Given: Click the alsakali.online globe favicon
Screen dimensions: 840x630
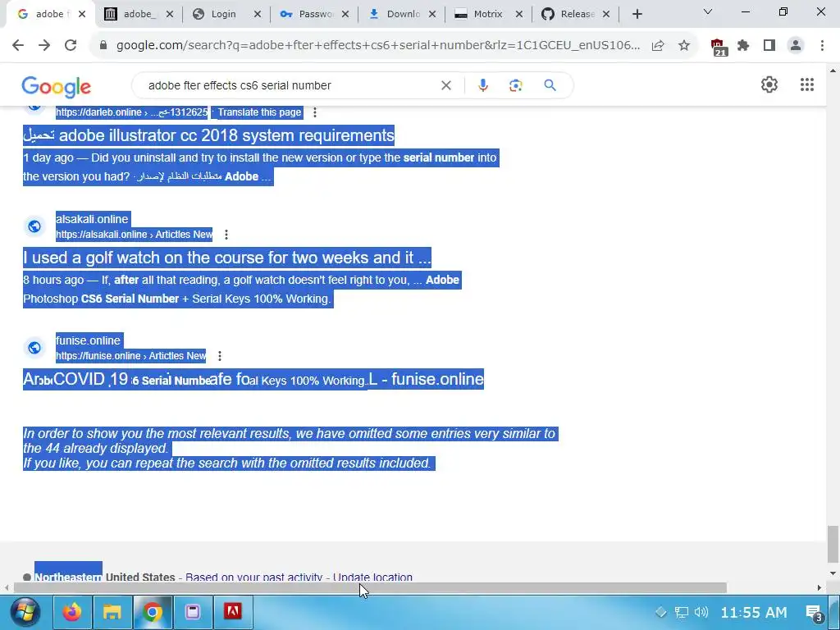Looking at the screenshot, I should (x=34, y=226).
